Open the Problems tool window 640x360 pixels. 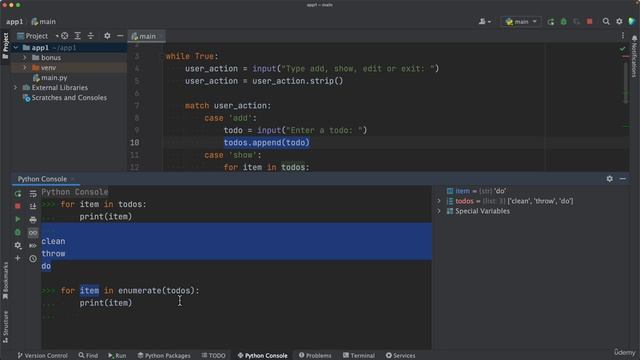tap(315, 356)
